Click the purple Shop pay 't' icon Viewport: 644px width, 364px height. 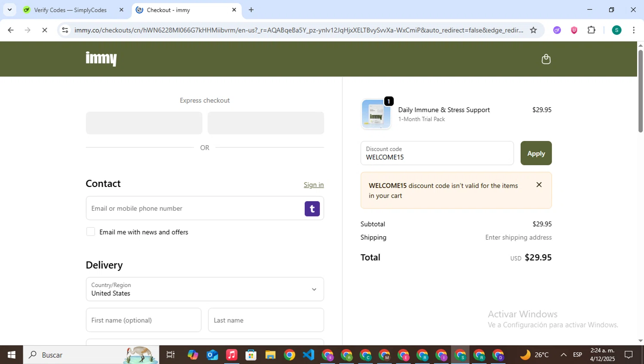tap(312, 208)
